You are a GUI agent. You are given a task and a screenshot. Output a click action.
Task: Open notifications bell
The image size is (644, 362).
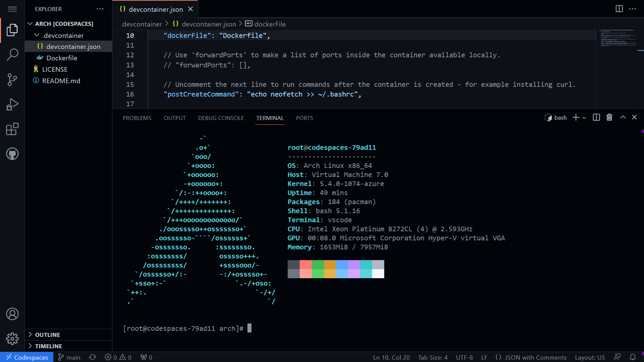[633, 357]
